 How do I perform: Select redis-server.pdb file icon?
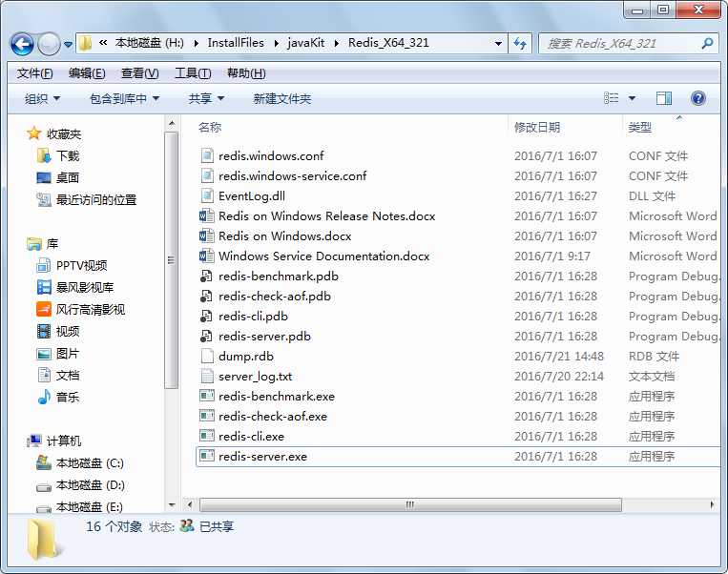[207, 336]
